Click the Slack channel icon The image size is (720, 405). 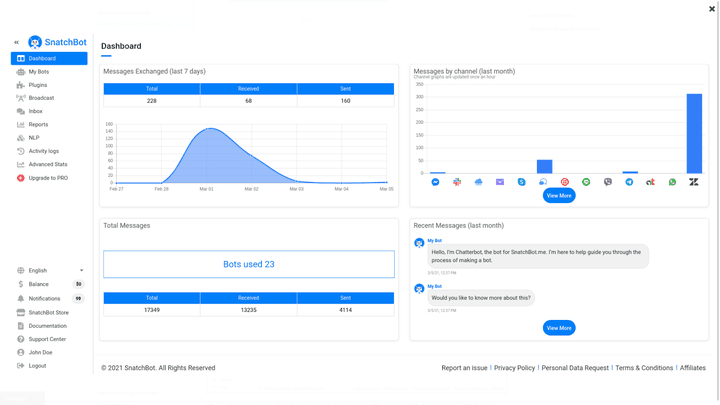click(x=457, y=182)
